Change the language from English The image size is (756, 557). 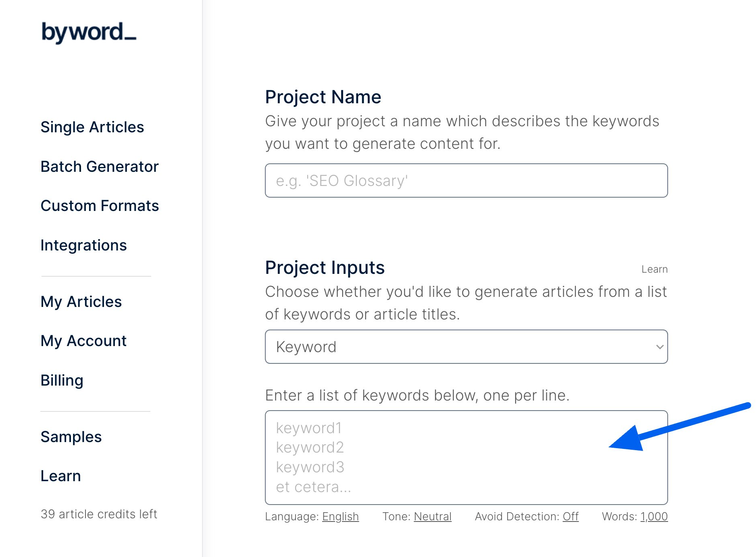point(340,517)
